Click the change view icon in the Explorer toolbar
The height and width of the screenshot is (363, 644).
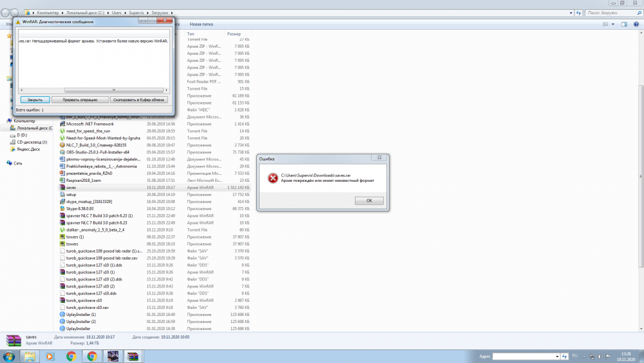coord(605,25)
